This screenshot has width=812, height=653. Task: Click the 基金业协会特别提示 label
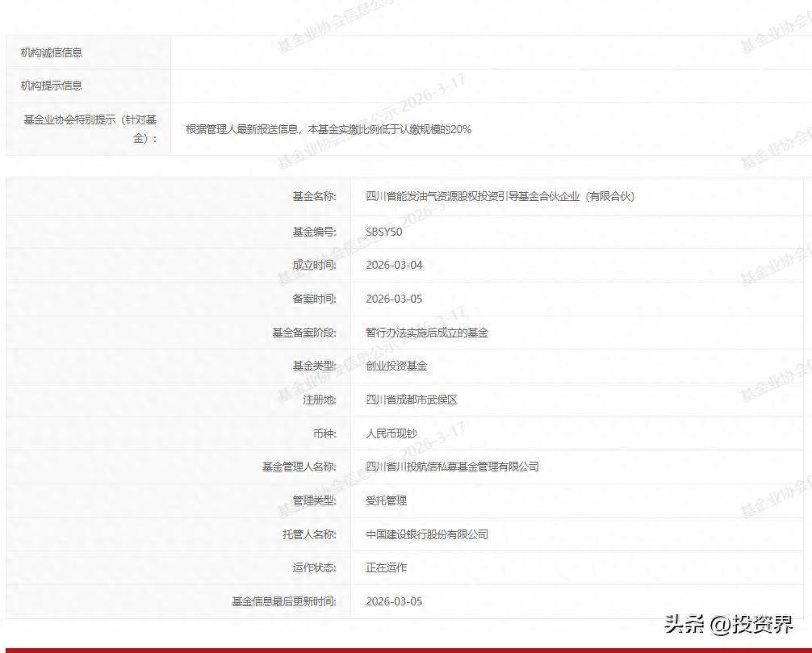coord(90,128)
